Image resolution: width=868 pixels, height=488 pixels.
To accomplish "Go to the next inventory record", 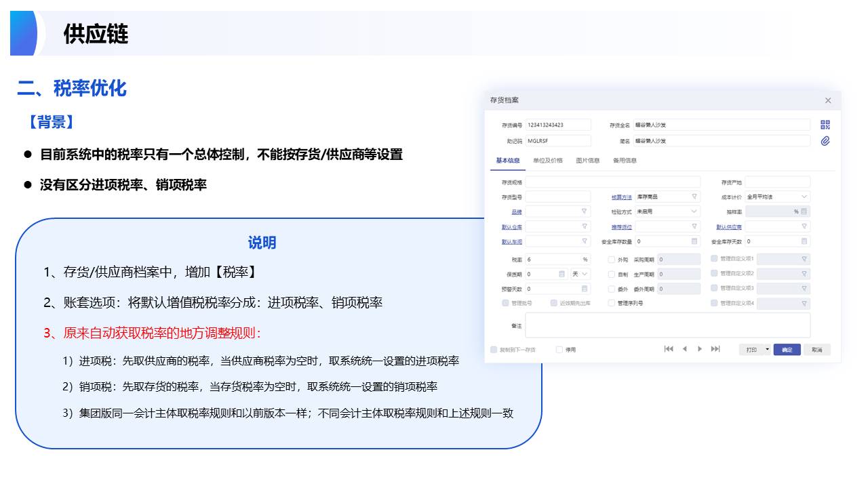I will point(700,349).
